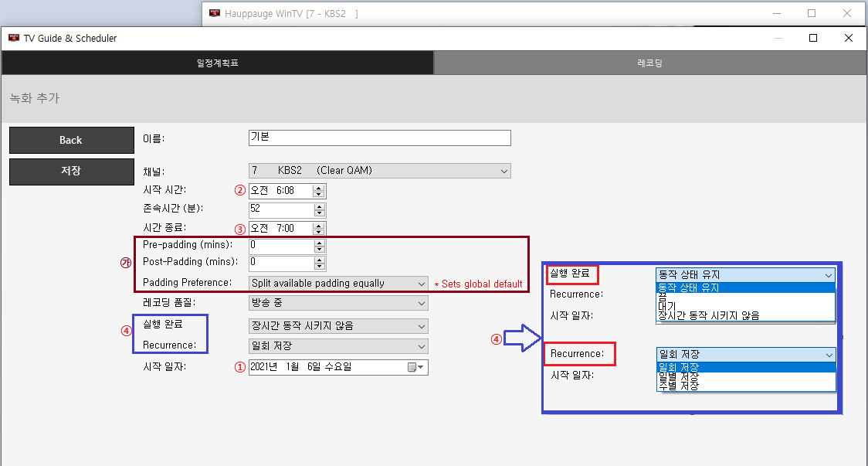The height and width of the screenshot is (466, 868).
Task: Minimize the Hauppauge WinTV window
Action: [777, 13]
